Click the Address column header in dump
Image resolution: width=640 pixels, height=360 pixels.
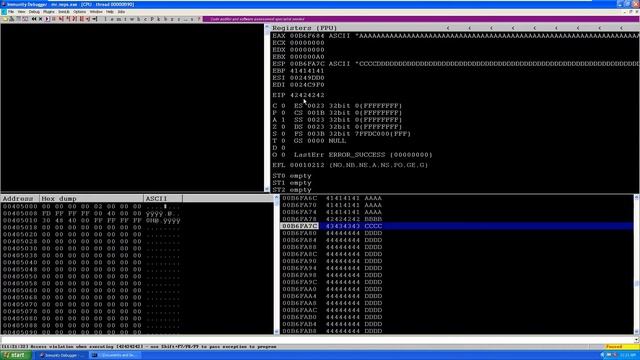(20, 198)
